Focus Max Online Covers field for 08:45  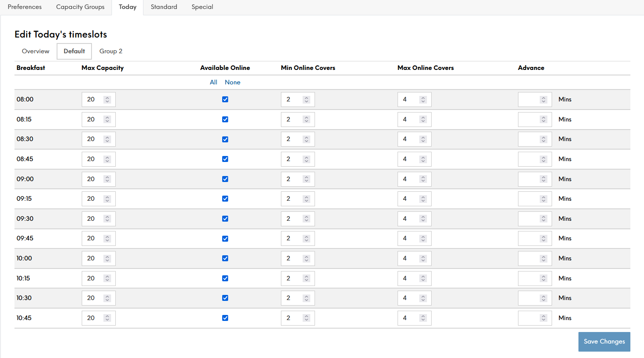coord(414,159)
